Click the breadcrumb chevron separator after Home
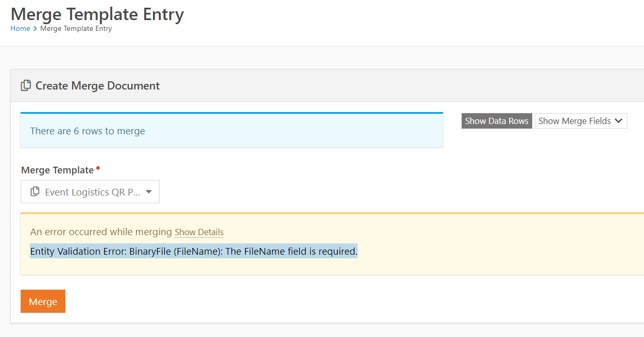 35,29
